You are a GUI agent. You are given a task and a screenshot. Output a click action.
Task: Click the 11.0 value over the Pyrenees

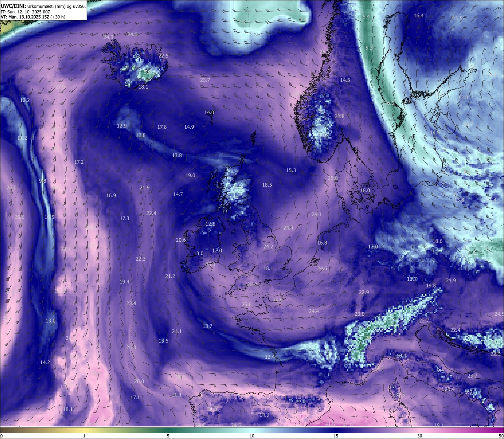pos(300,401)
